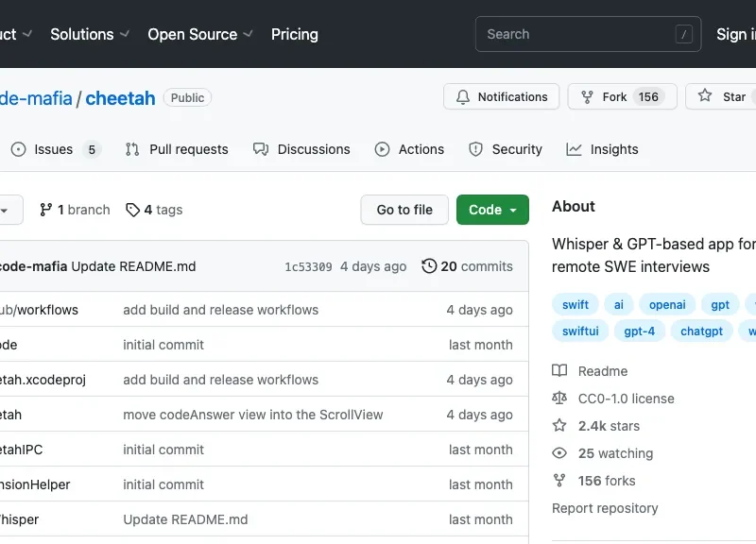Viewport: 756px width, 544px height.
Task: Open the 4 tags link
Action: coord(154,210)
